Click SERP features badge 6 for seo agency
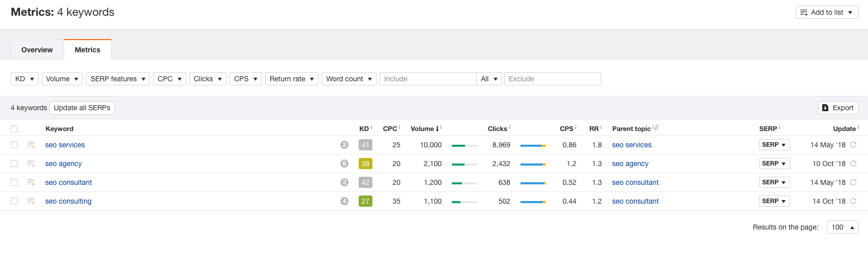Screen dimensions: 868x258 344,164
